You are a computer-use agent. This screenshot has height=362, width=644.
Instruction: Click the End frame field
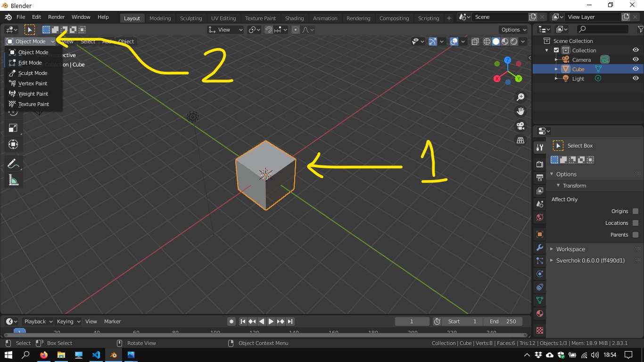pyautogui.click(x=503, y=321)
